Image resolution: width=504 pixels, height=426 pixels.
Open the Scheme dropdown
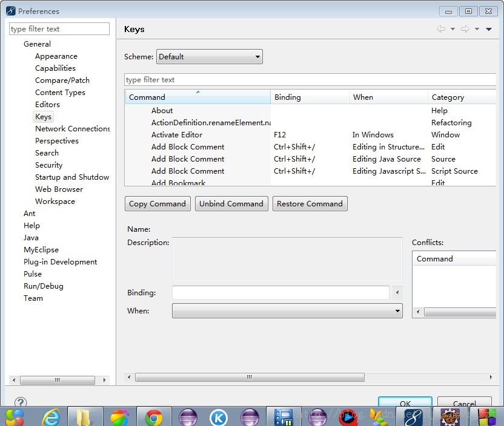pos(210,57)
